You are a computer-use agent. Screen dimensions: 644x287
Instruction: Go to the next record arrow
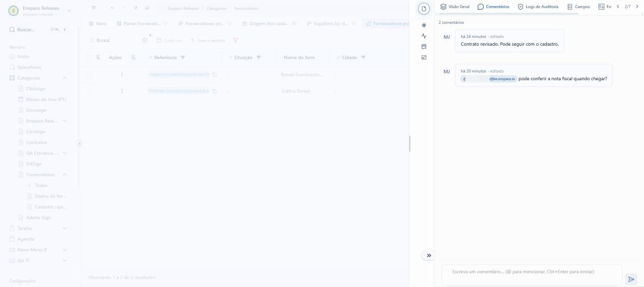pyautogui.click(x=638, y=7)
